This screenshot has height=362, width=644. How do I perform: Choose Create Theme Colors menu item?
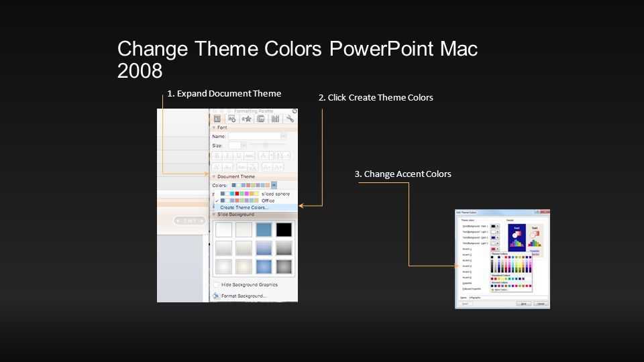(x=256, y=208)
